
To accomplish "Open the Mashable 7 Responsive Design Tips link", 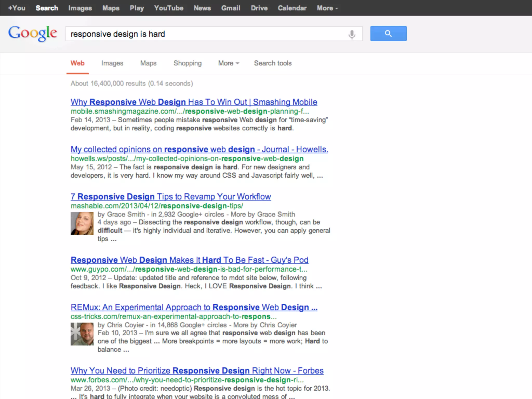I will point(171,197).
